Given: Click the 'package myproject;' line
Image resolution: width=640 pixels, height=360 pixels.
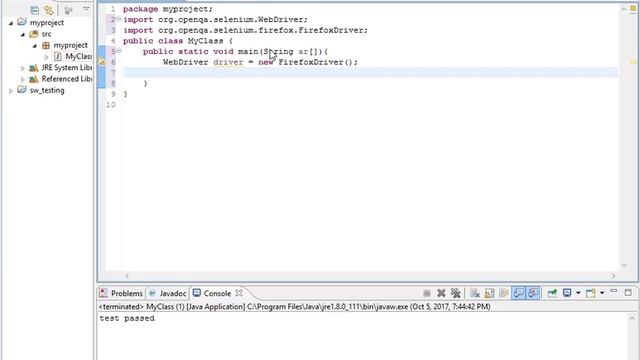Looking at the screenshot, I should [168, 9].
